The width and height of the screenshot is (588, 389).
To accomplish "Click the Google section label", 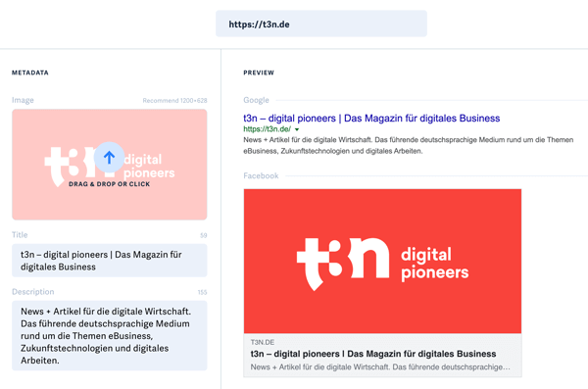I will pyautogui.click(x=256, y=100).
